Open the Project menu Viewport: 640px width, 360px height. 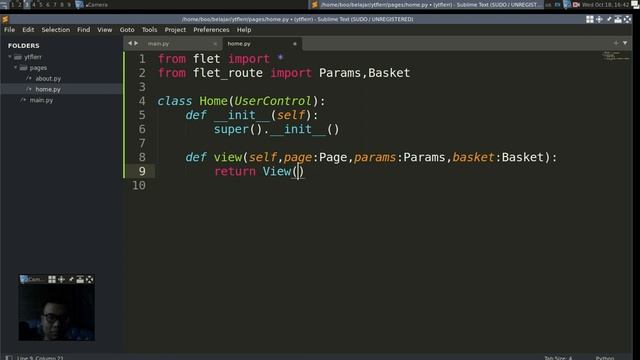(x=175, y=30)
